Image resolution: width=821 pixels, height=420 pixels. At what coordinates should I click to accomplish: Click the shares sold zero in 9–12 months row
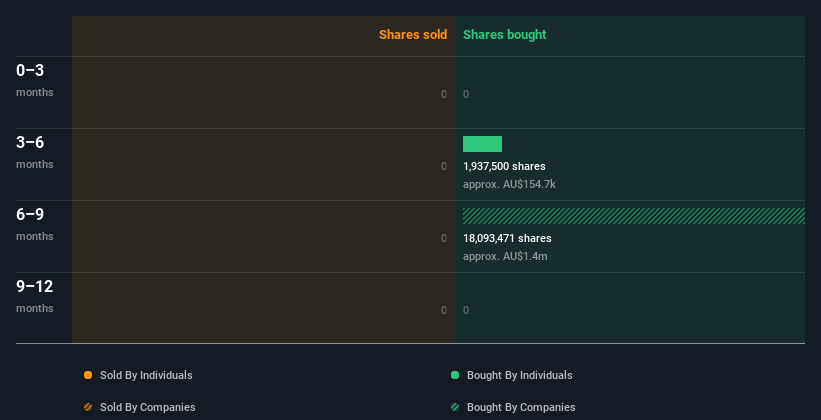(x=444, y=310)
